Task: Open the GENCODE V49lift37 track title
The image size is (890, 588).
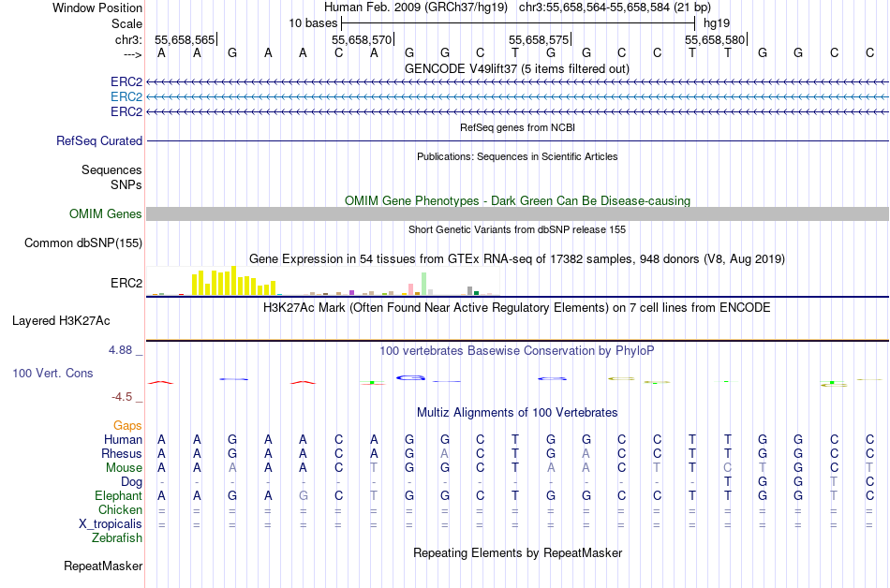Action: tap(516, 68)
